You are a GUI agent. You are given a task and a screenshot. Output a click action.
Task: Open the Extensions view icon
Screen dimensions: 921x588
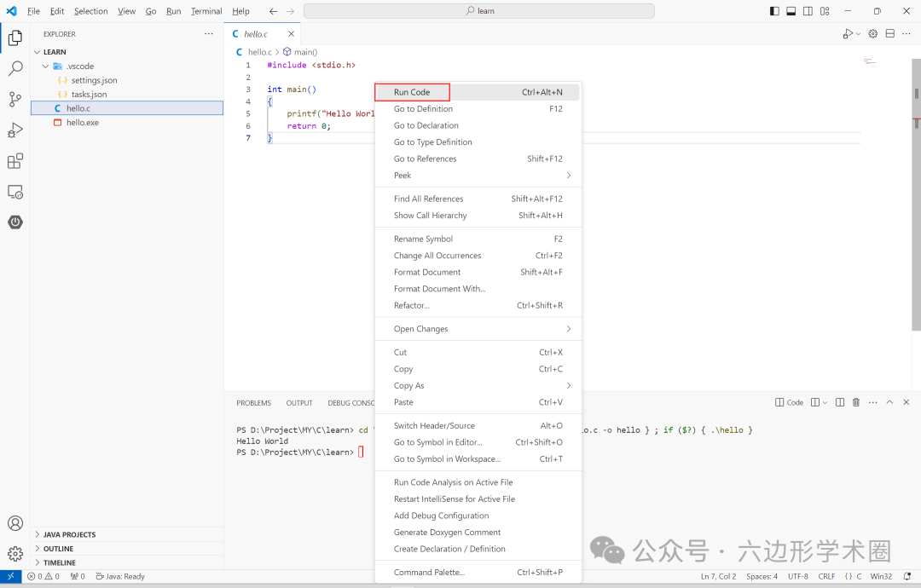coord(14,161)
